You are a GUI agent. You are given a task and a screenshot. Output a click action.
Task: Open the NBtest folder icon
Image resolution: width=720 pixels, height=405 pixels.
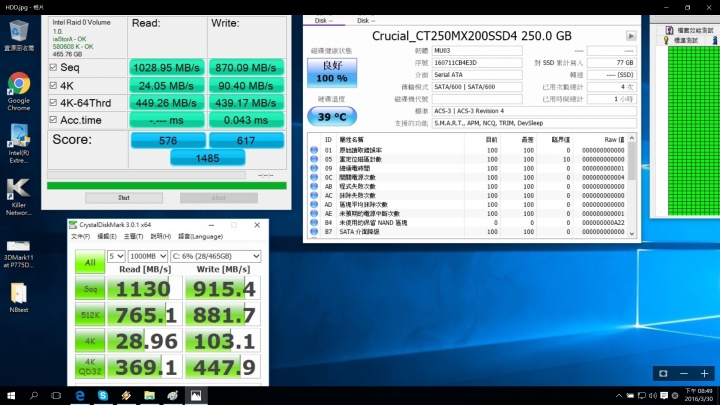(x=19, y=298)
